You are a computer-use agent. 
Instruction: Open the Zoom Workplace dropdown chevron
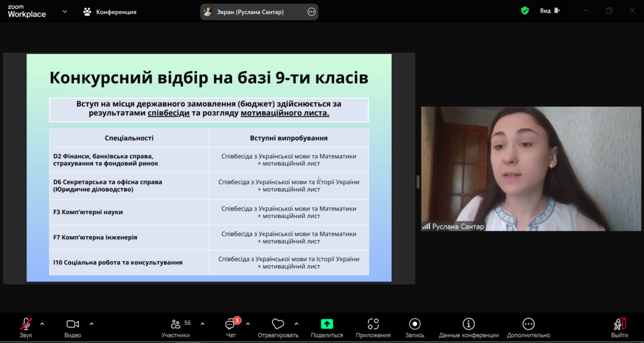[65, 11]
